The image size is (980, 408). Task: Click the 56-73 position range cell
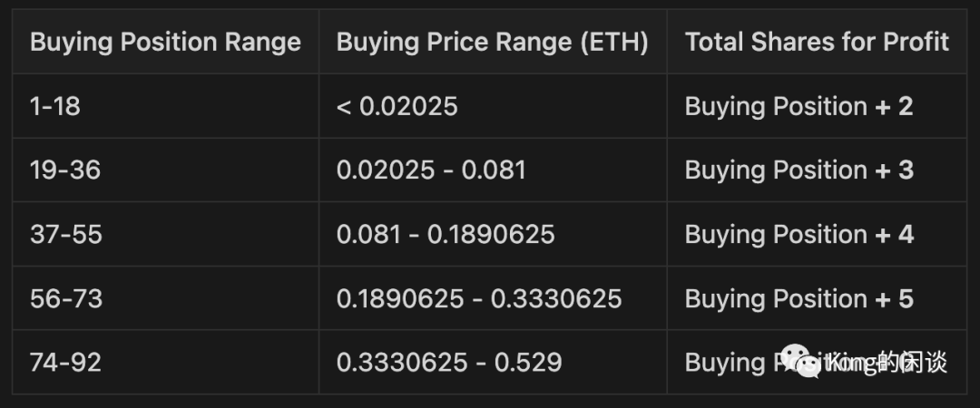[166, 298]
